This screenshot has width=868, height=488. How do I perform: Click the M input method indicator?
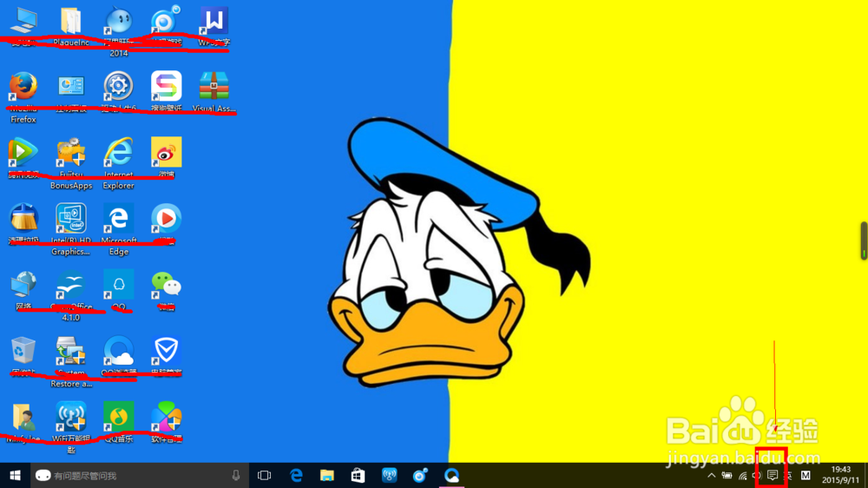[806, 475]
